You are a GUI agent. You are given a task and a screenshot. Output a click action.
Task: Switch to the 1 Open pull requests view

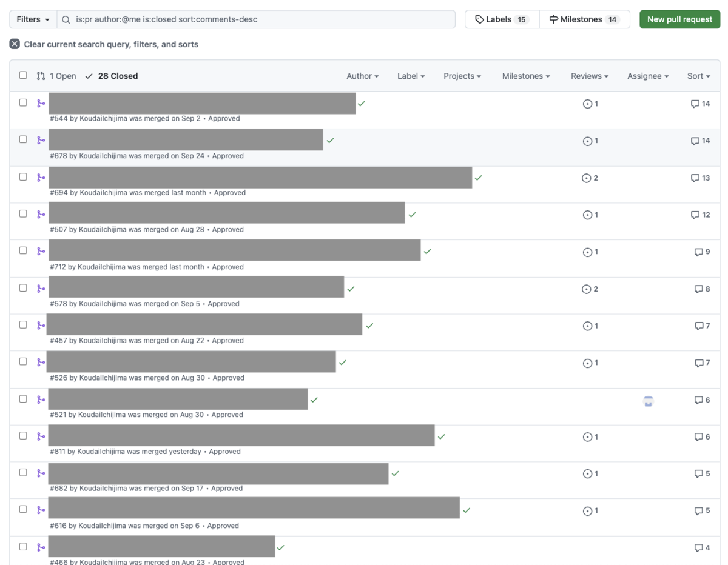(56, 76)
